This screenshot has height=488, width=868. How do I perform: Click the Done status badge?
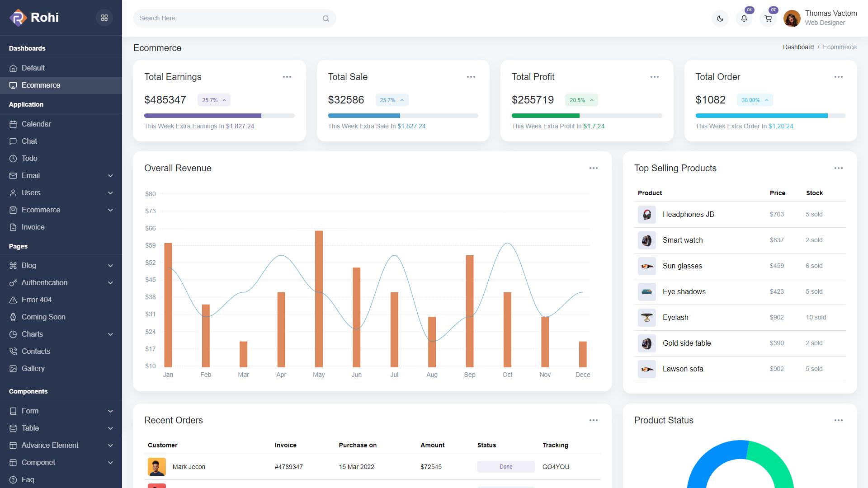point(506,467)
